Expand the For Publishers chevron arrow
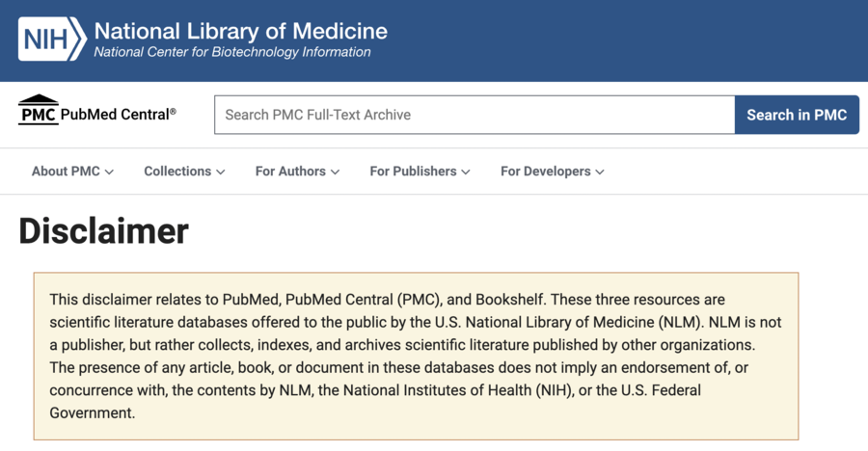Viewport: 868px width, 451px height. [466, 172]
